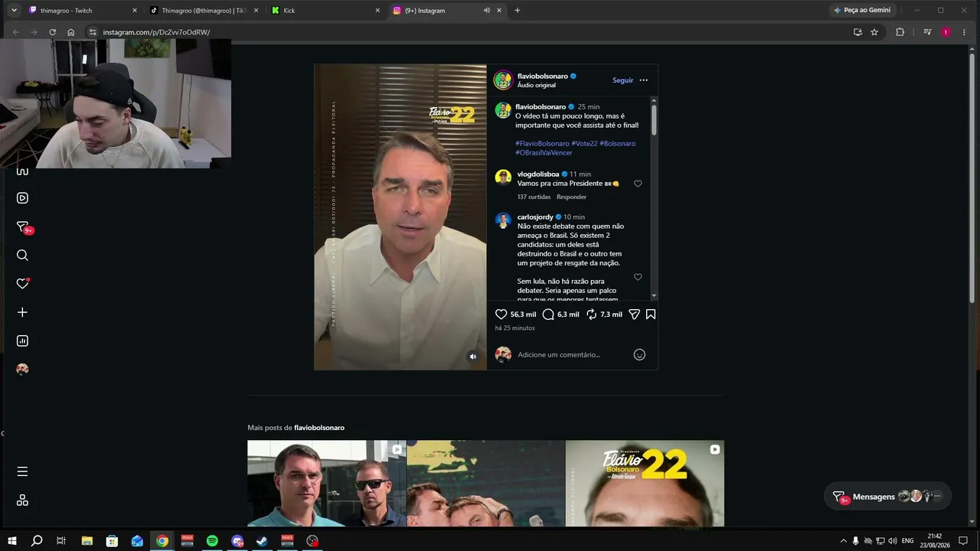Save the post with bookmark icon
The height and width of the screenshot is (551, 980).
[651, 315]
